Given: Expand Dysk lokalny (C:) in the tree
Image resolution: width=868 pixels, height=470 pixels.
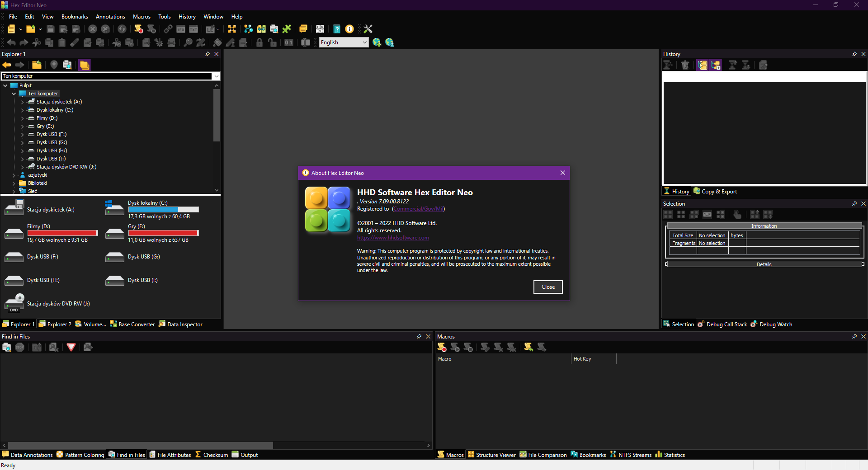Looking at the screenshot, I should 23,110.
